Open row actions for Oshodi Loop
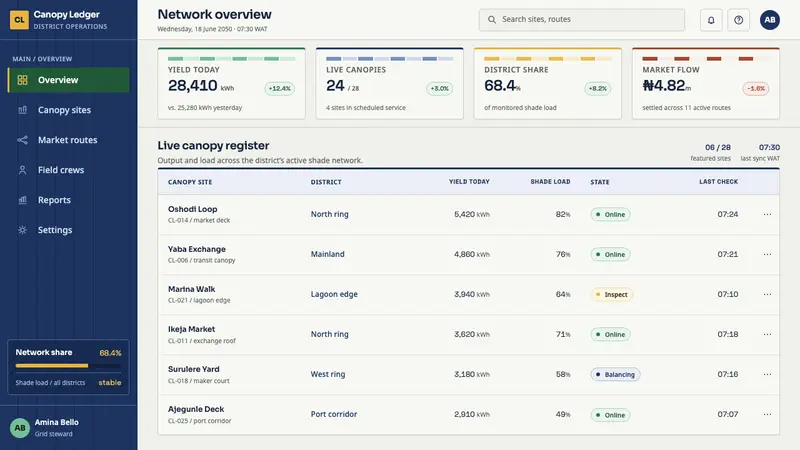Viewport: 800px width, 450px height. click(767, 214)
